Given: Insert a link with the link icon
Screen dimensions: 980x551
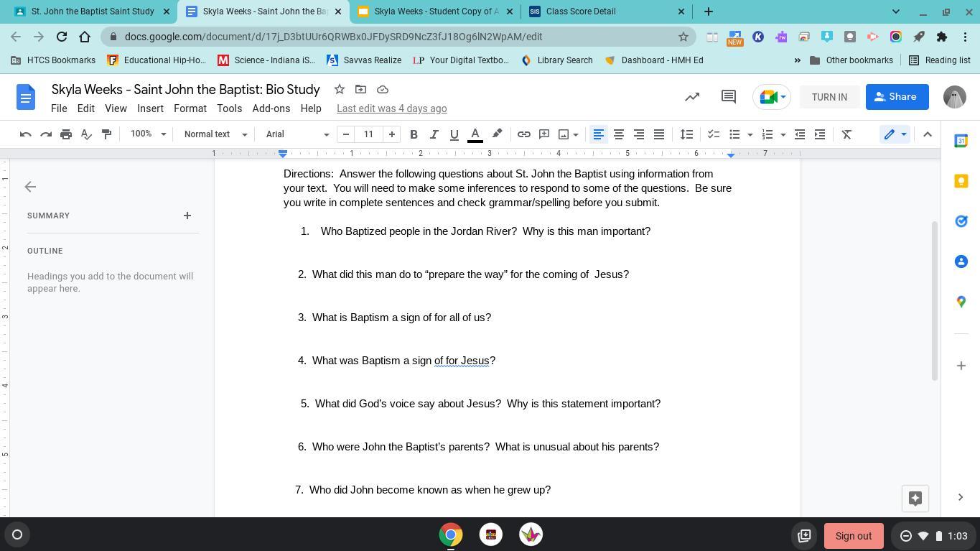Looking at the screenshot, I should 524,134.
